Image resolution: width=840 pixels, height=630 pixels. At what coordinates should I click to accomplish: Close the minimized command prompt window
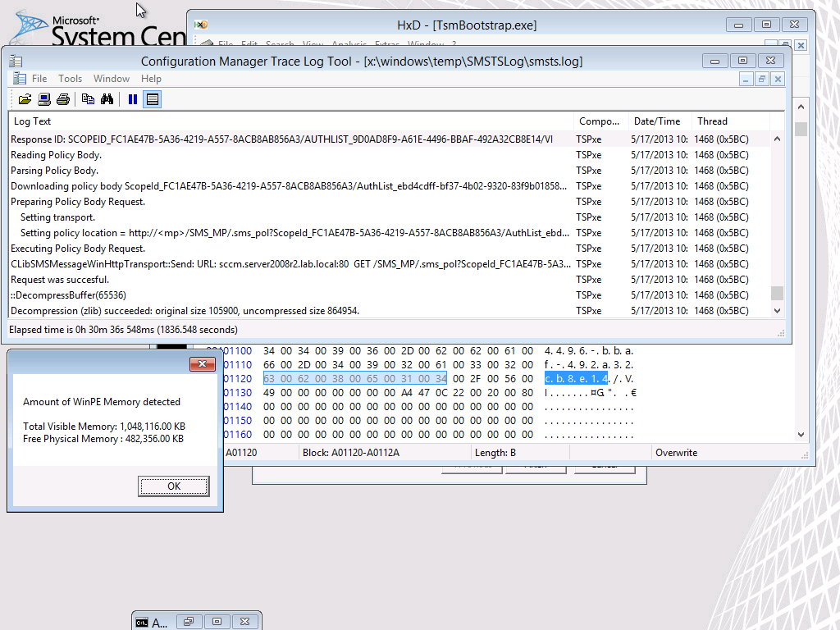[244, 622]
